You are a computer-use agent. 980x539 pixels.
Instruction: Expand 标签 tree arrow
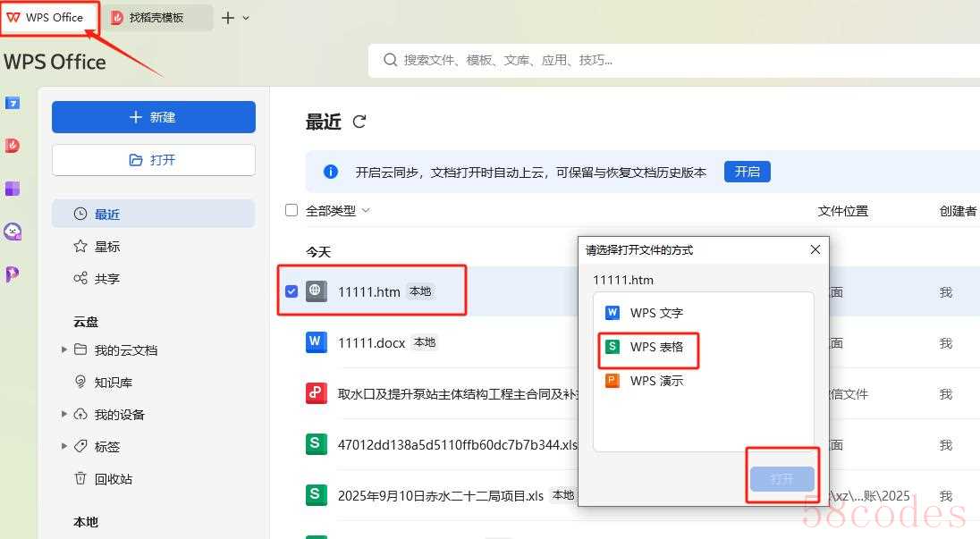point(63,446)
